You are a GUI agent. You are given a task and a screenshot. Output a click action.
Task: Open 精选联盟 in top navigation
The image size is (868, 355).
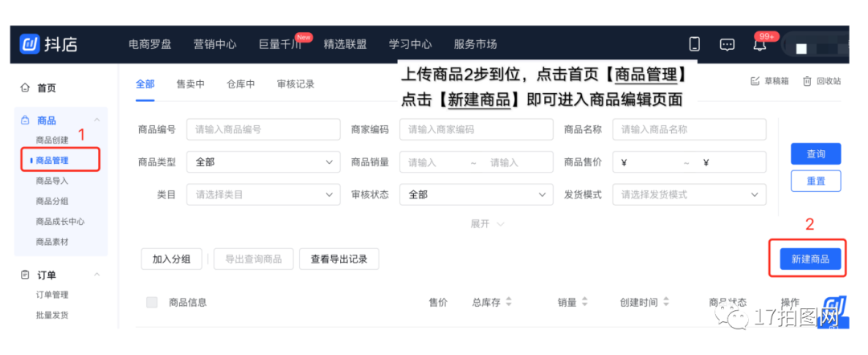[x=345, y=44]
